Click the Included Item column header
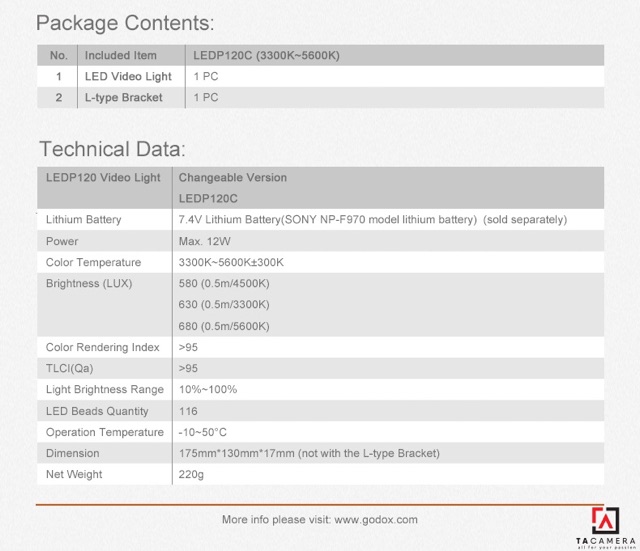The height and width of the screenshot is (551, 640). point(121,55)
